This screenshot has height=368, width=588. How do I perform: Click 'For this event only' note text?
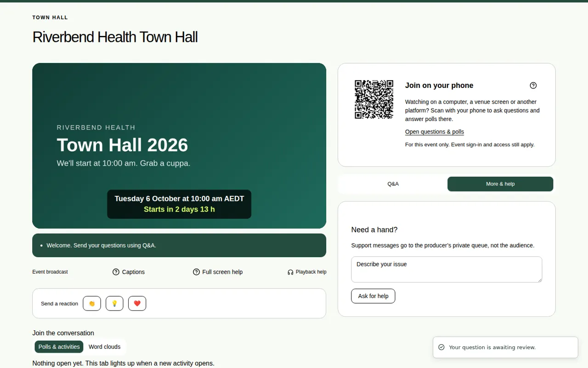469,145
